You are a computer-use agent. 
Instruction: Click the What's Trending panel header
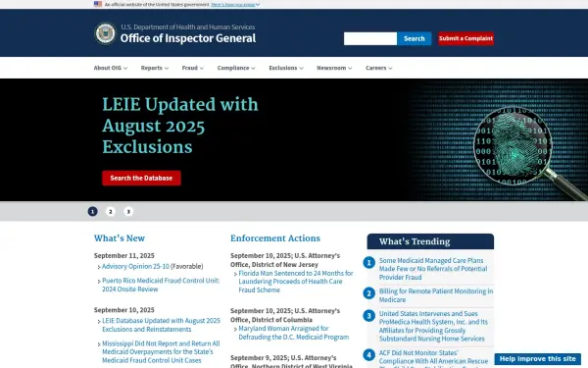pyautogui.click(x=430, y=241)
